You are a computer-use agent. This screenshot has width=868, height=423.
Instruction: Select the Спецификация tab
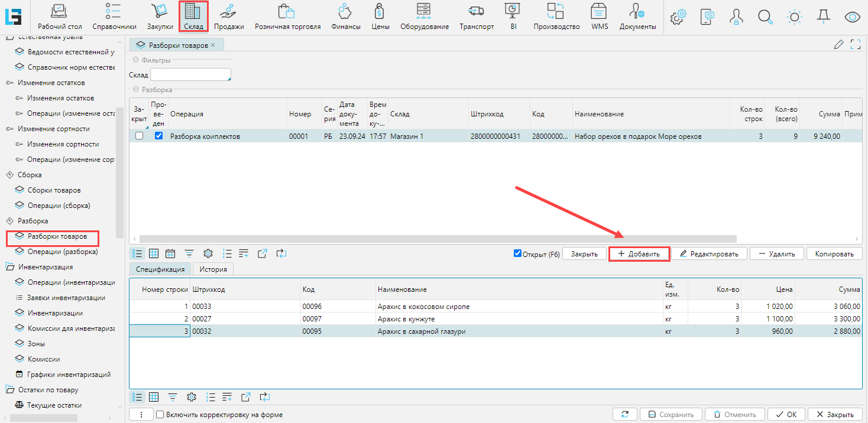tap(160, 269)
